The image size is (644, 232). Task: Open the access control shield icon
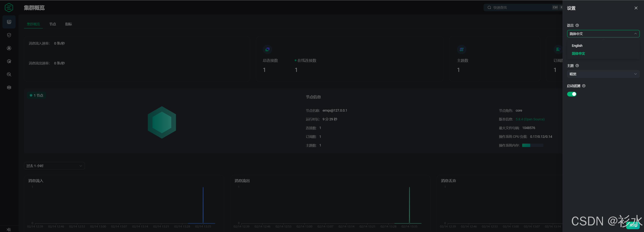pos(9,35)
